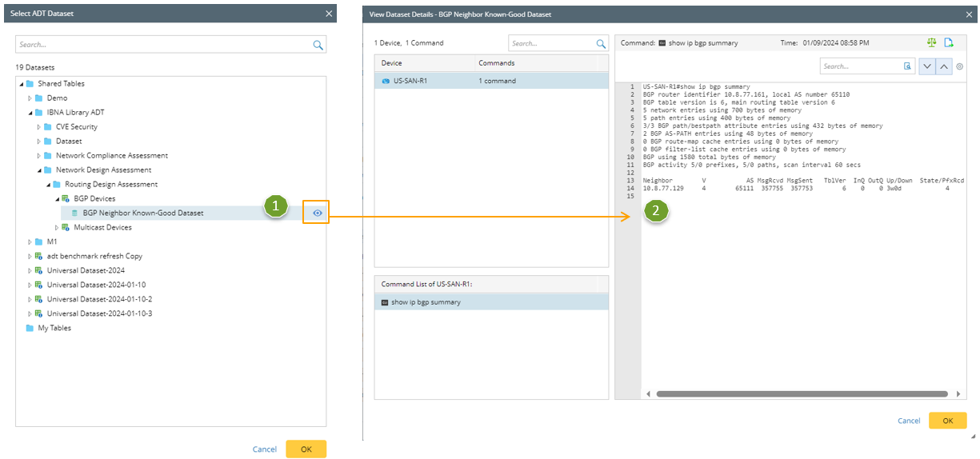
Task: Click search icon in Select ADT Dataset
Action: 318,45
